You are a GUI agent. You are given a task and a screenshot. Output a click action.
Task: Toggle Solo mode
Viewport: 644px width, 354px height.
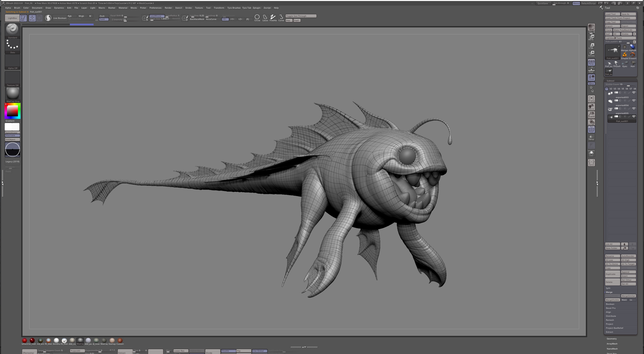point(591,153)
